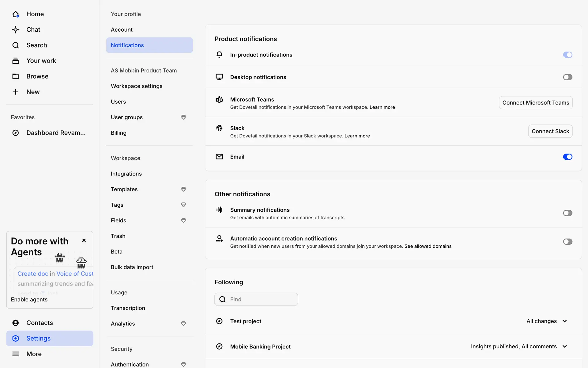The height and width of the screenshot is (368, 588).
Task: Click the Slack icon in notification settings
Action: click(219, 128)
